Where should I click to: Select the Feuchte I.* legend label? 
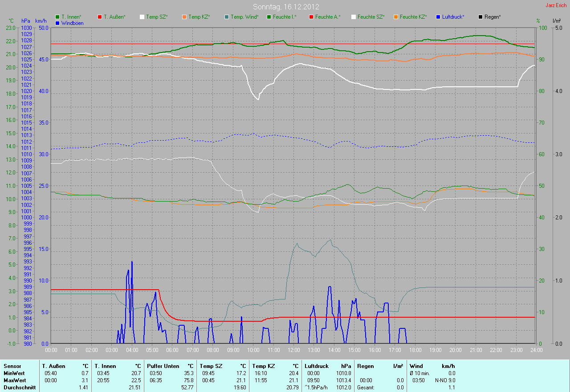click(285, 17)
